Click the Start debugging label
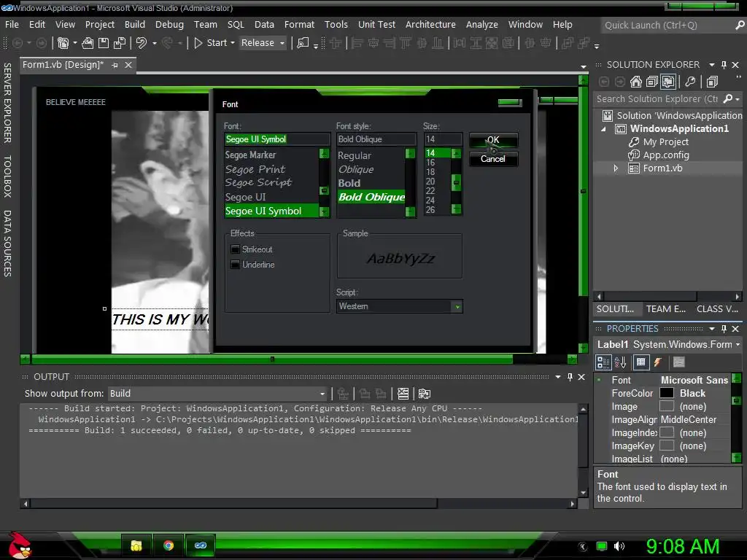747x560 pixels. (x=217, y=43)
